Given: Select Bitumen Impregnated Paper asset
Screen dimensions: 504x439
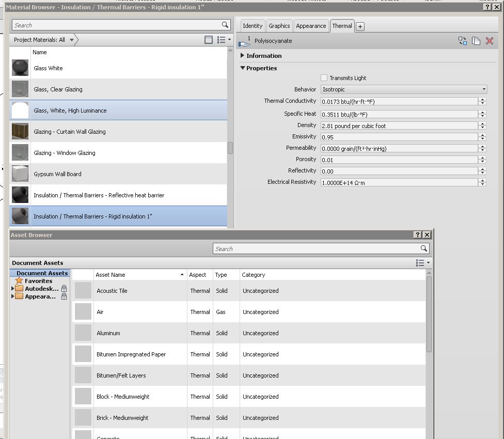Looking at the screenshot, I should coord(249,354).
